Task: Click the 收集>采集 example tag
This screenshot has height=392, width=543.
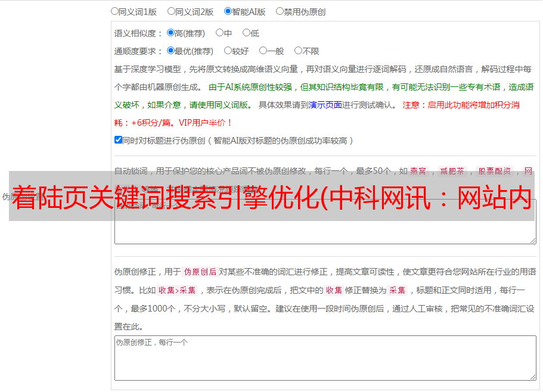Action: point(177,290)
